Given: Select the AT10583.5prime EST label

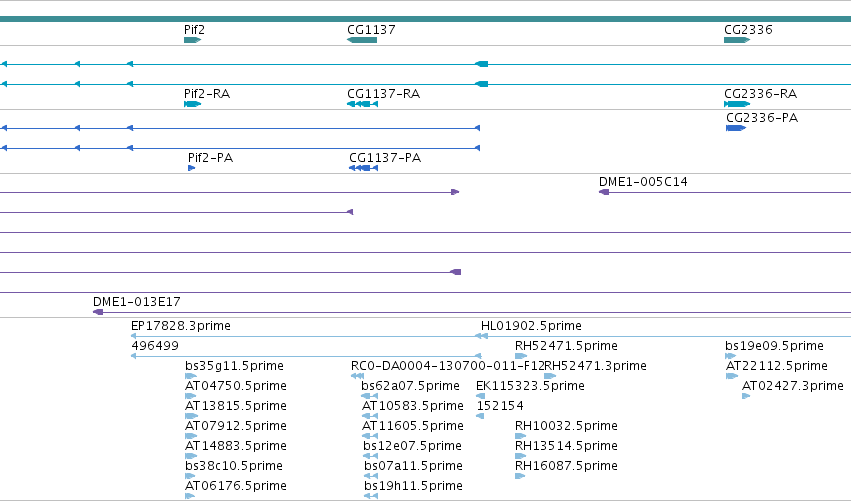Looking at the screenshot, I should (x=413, y=406).
